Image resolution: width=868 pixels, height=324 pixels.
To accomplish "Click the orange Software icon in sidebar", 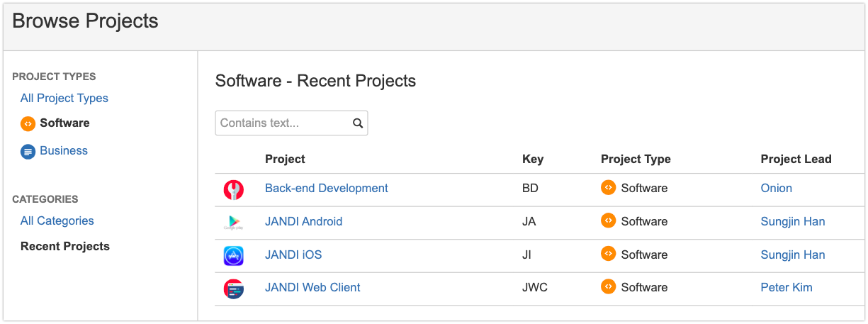I will [x=28, y=123].
